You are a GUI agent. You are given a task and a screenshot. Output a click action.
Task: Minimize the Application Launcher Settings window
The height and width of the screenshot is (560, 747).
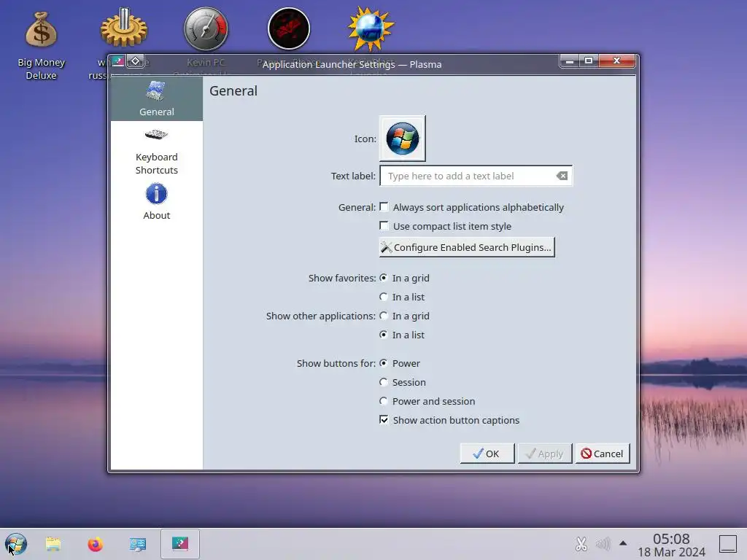(x=569, y=61)
